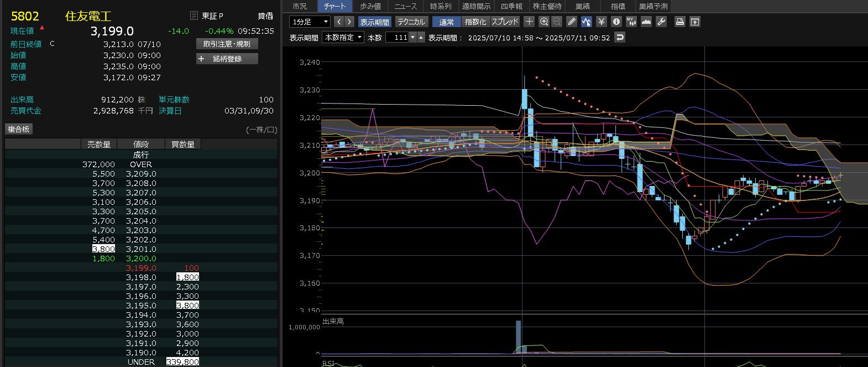Click the stock code 5802
Image resolution: width=868 pixels, height=367 pixels.
point(25,16)
